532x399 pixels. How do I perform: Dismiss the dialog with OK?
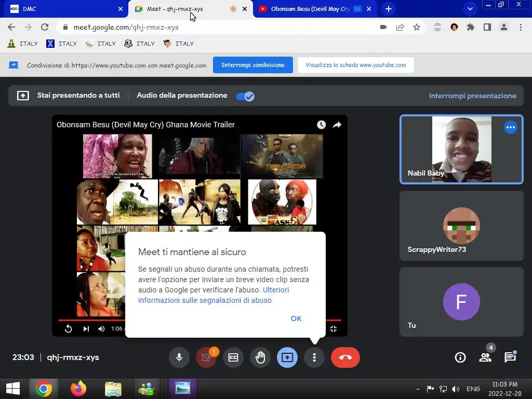tap(296, 318)
